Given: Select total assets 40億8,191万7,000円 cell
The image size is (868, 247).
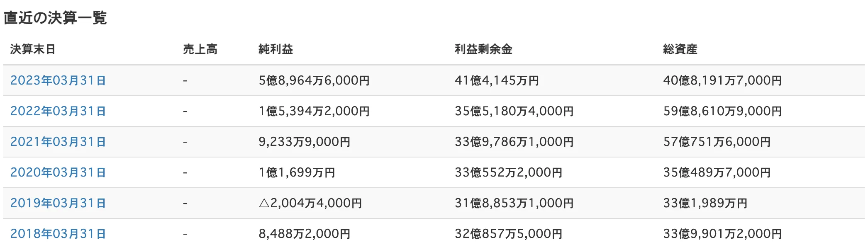Looking at the screenshot, I should (722, 80).
